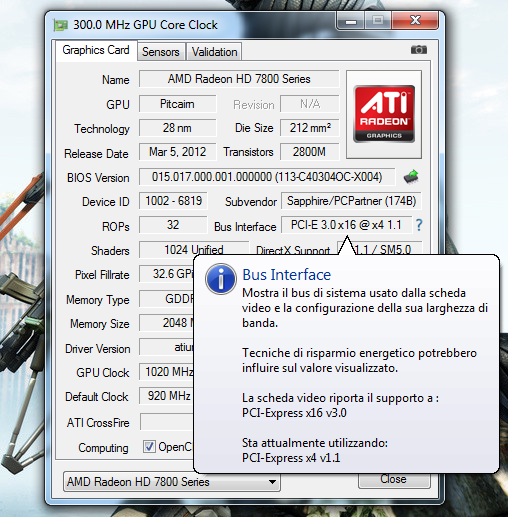This screenshot has height=524, width=513.
Task: Click the BIOS Version text field
Action: click(267, 177)
